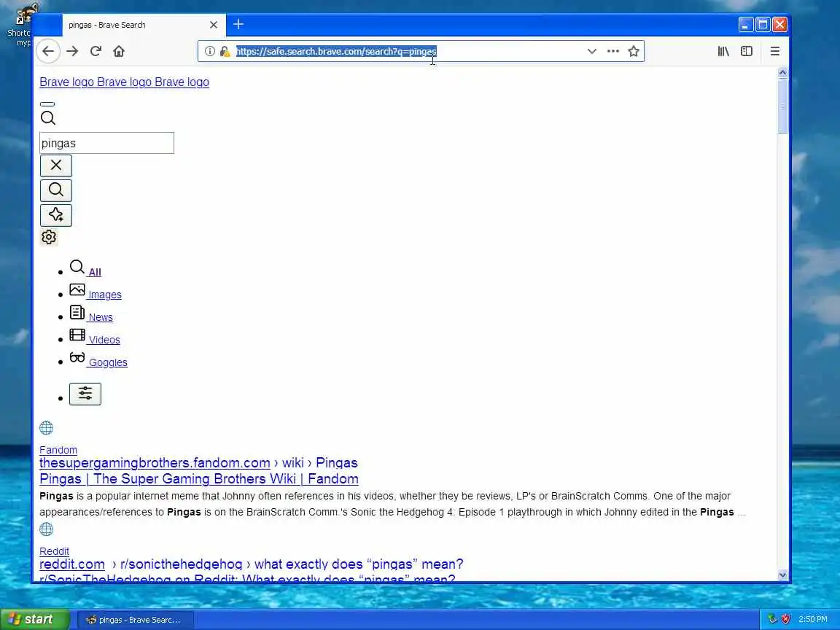The image size is (840, 630).
Task: Bookmark this page with the star
Action: pos(634,52)
